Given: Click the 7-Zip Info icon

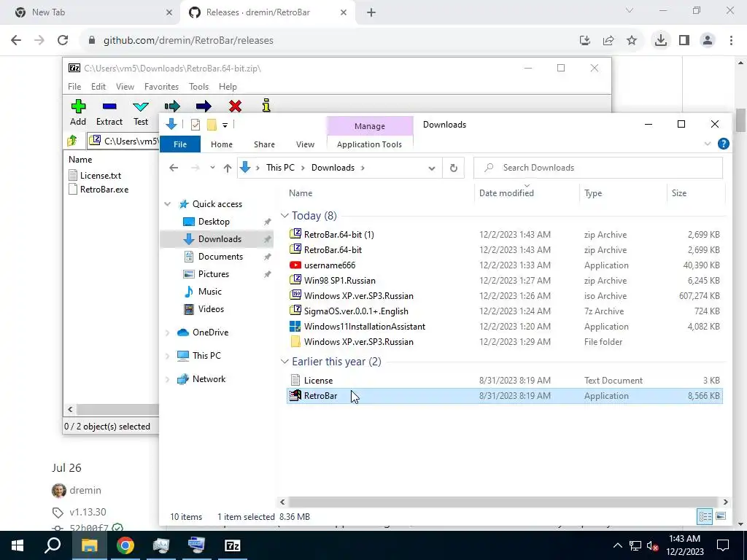Looking at the screenshot, I should coord(266,105).
